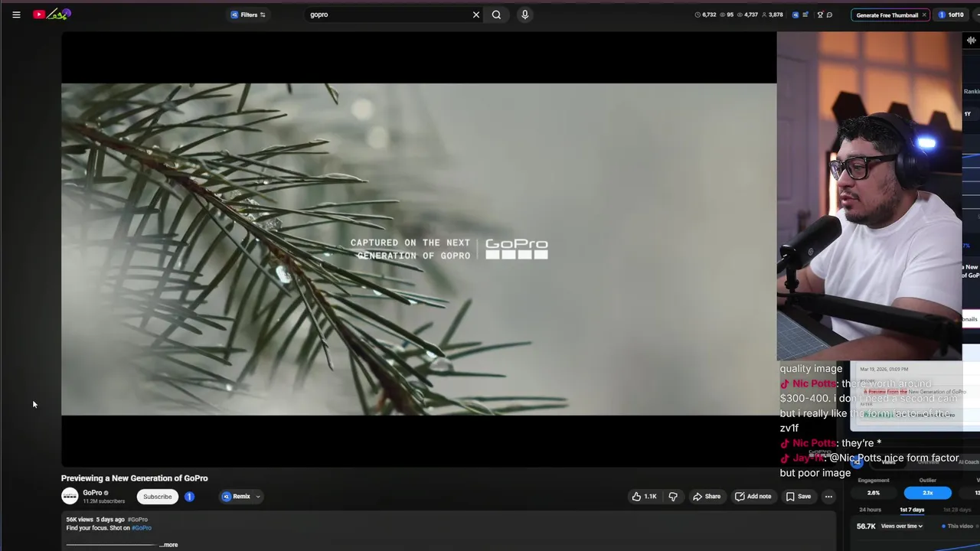Screen dimensions: 980x551
Task: Toggle the 'This video' chart legend
Action: [956, 527]
